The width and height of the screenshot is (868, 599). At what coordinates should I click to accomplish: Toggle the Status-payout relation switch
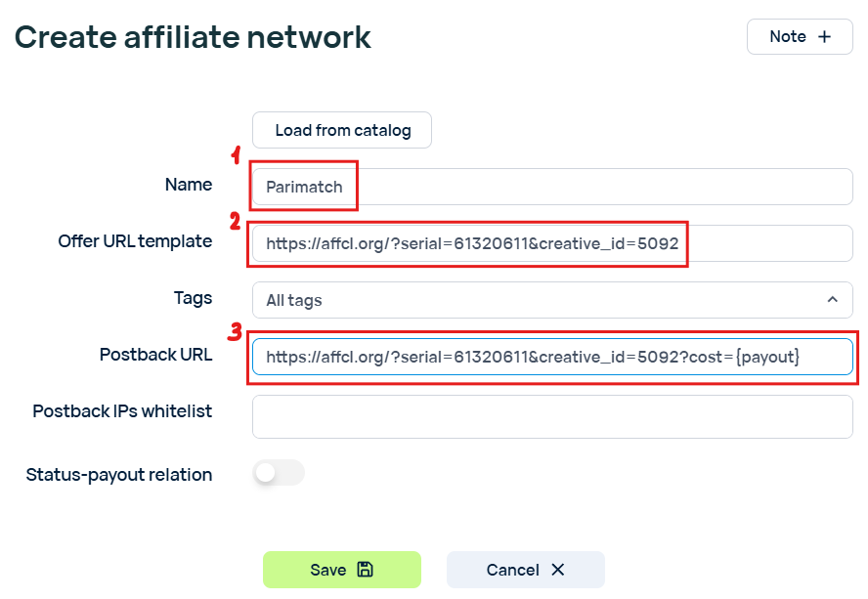coord(279,473)
